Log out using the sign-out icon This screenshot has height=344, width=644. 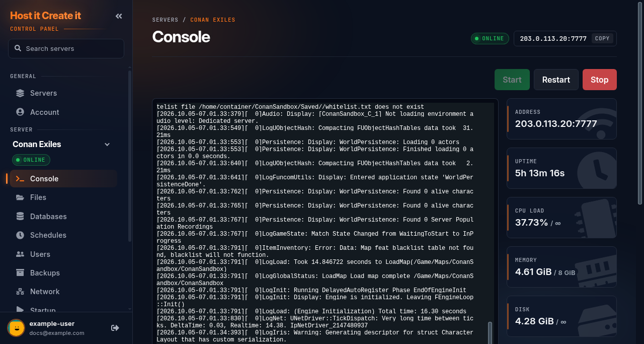[x=115, y=328]
